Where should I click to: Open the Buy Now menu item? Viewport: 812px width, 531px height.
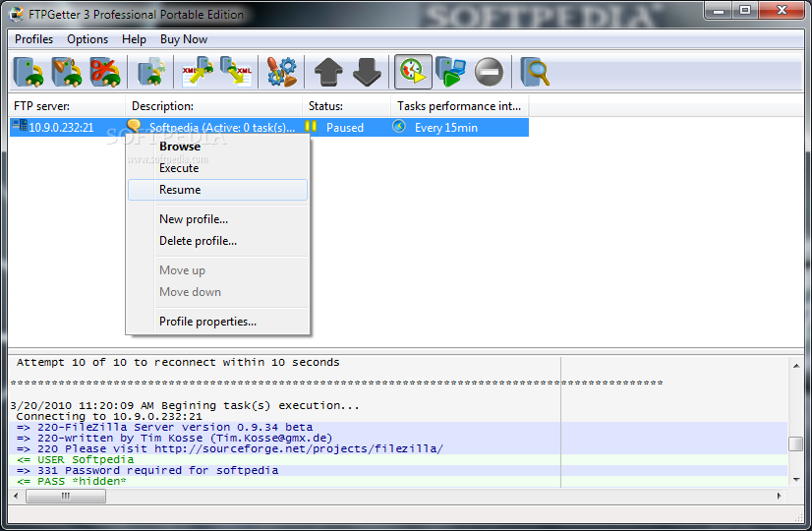tap(184, 39)
